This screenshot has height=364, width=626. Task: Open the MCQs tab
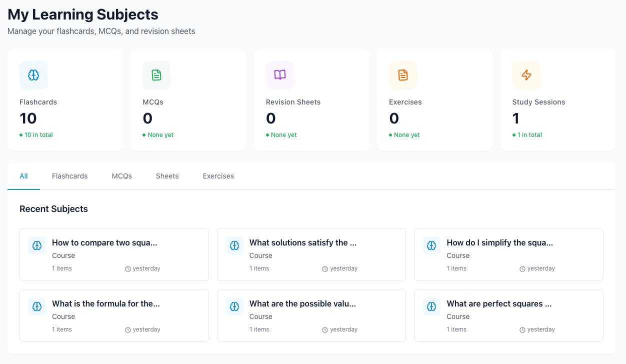(121, 176)
